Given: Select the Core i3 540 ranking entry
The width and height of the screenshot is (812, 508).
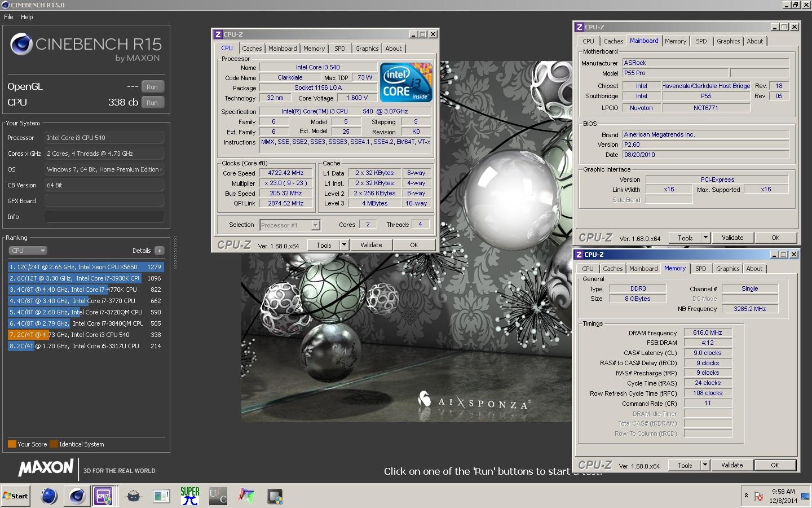Looking at the screenshot, I should (x=86, y=335).
